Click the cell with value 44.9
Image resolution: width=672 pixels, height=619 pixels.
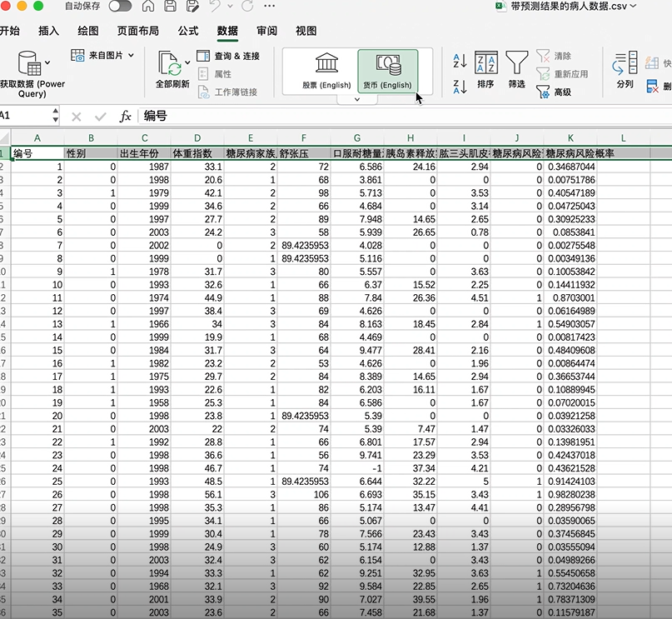click(x=197, y=298)
